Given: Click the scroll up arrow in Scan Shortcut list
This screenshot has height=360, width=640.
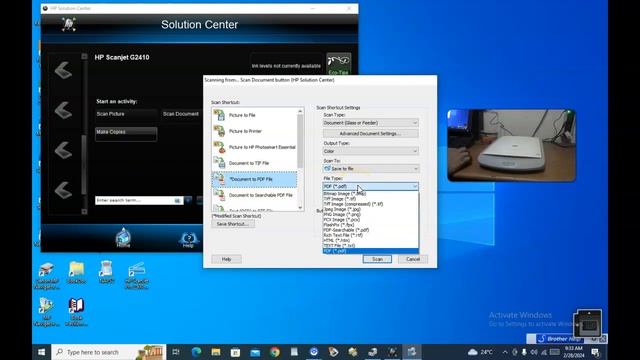Looking at the screenshot, I should pyautogui.click(x=300, y=111).
